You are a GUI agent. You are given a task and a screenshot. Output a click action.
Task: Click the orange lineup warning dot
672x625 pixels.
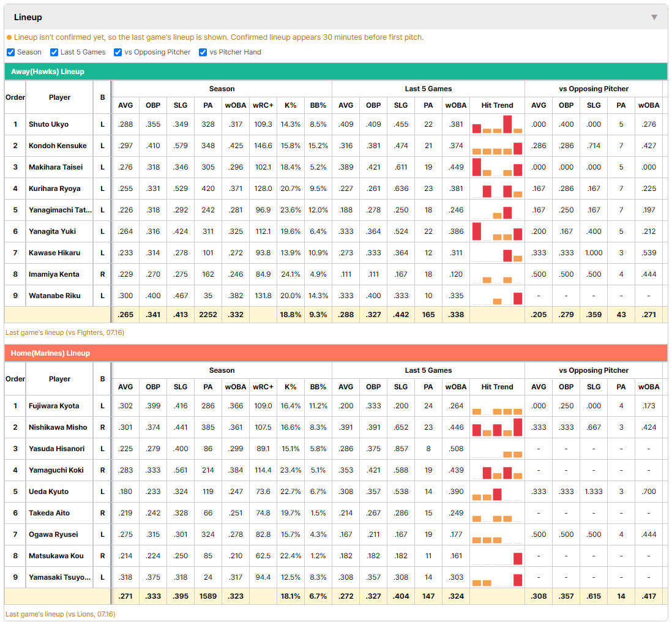(x=9, y=38)
